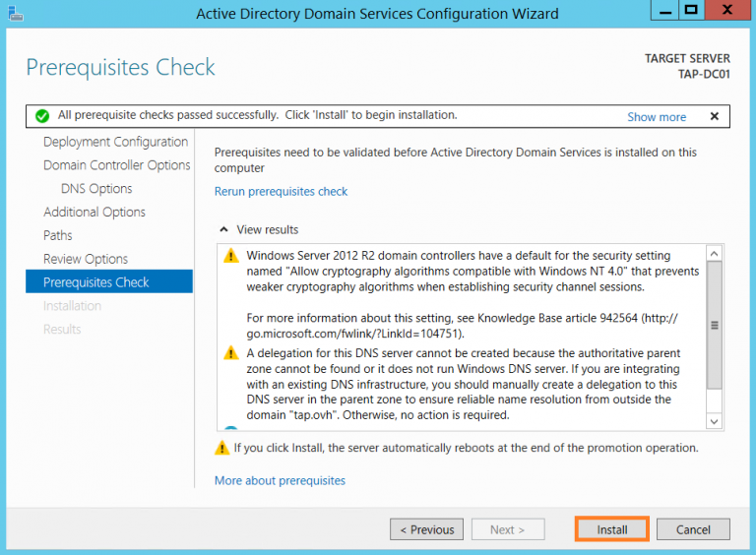Cancel the configuration wizard
This screenshot has width=756, height=555.
[693, 529]
